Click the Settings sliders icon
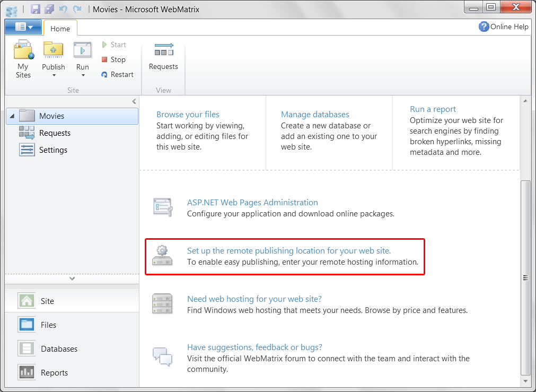This screenshot has width=536, height=392. [x=27, y=150]
